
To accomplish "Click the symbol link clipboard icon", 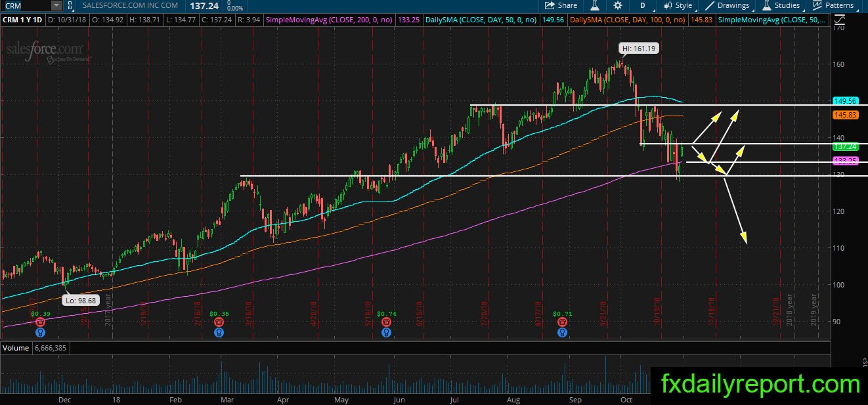I will 71,5.
